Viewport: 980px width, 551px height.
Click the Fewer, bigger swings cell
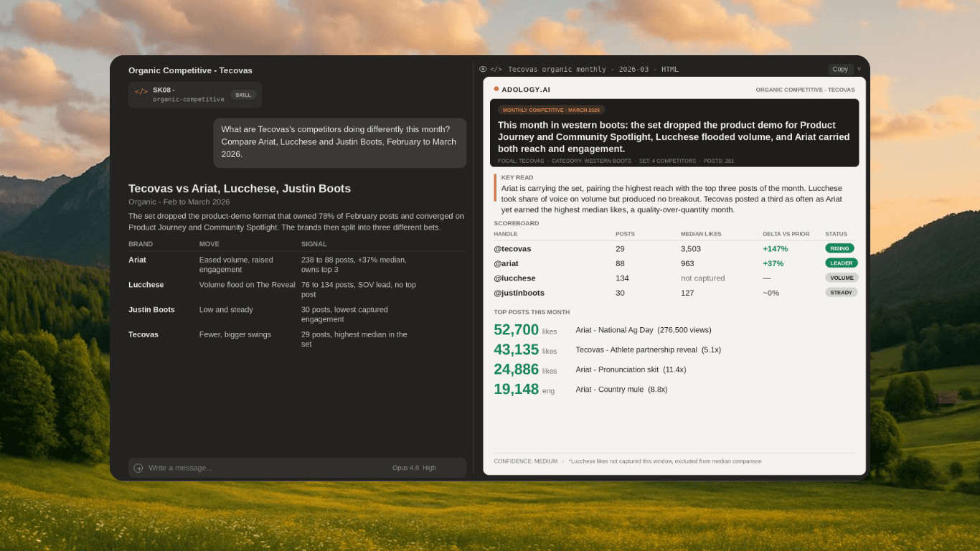click(x=235, y=334)
